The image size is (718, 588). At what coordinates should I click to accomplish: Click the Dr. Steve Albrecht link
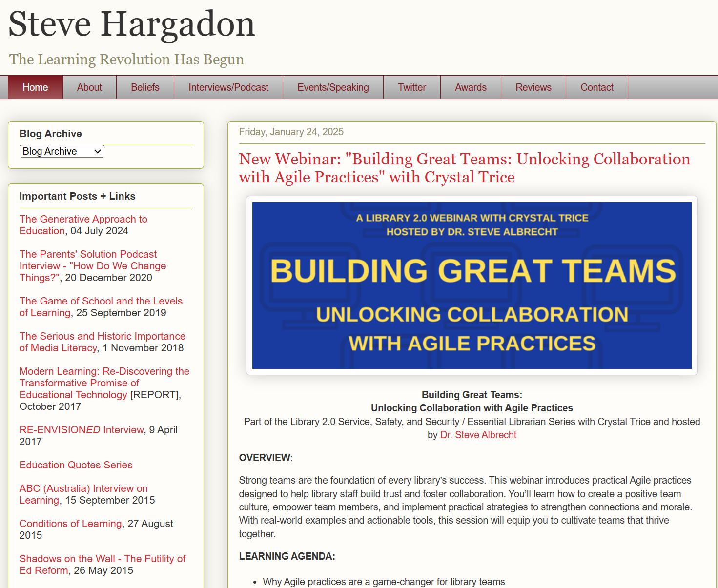(x=478, y=434)
